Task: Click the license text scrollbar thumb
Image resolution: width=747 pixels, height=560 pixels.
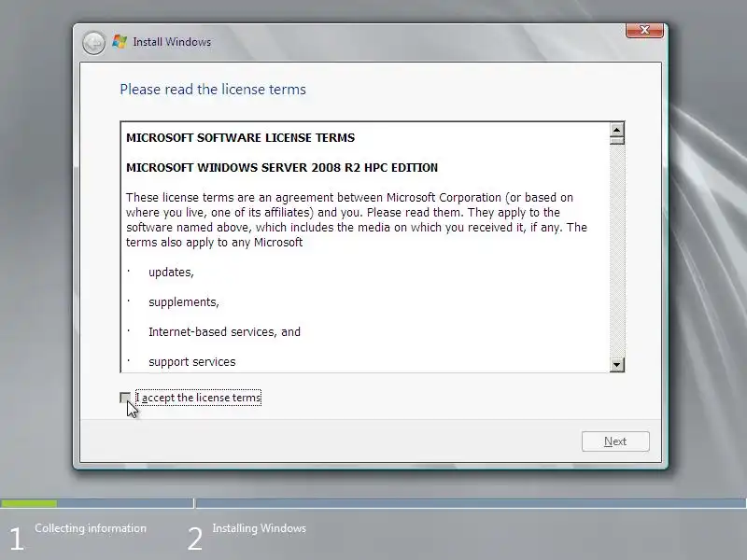Action: click(x=617, y=141)
